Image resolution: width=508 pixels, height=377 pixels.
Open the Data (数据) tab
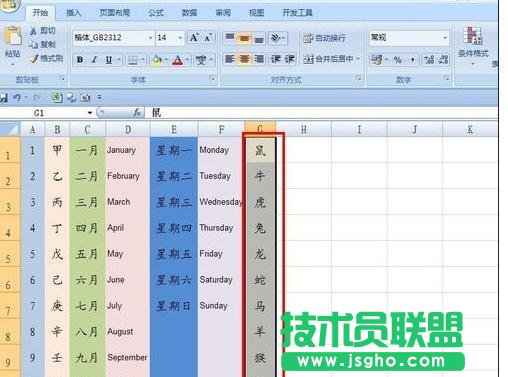[189, 13]
